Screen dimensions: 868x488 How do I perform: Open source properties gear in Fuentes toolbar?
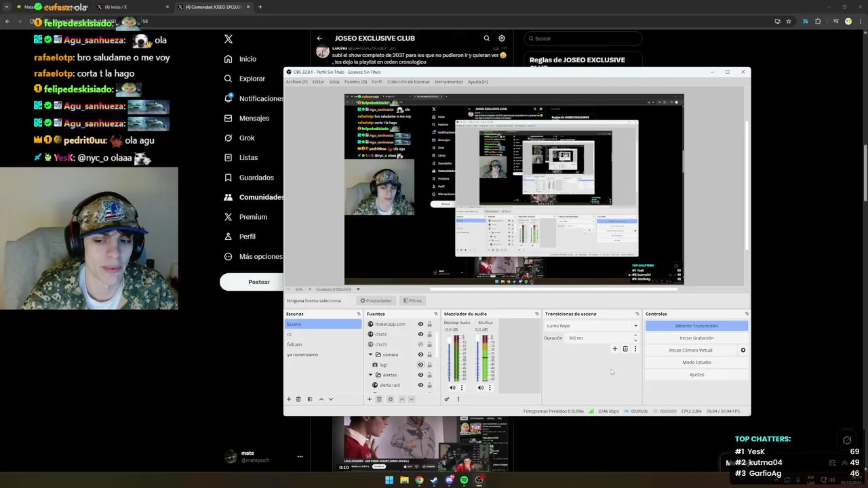tap(390, 399)
